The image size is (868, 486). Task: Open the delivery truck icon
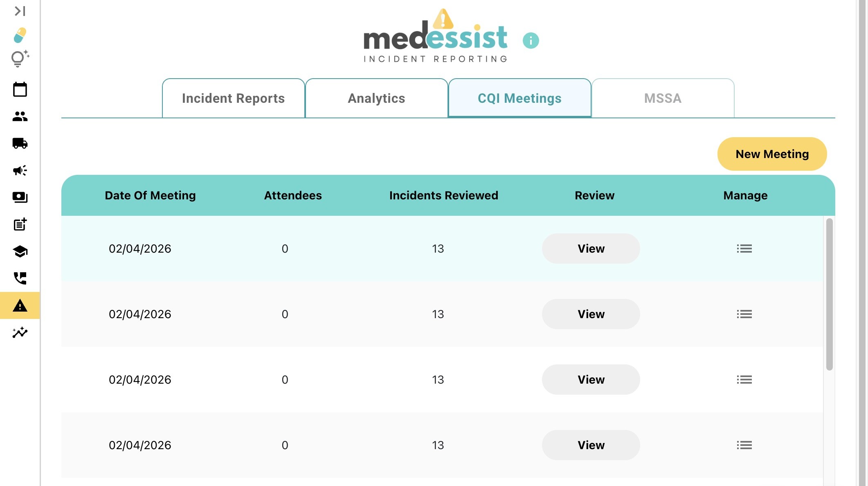(20, 143)
